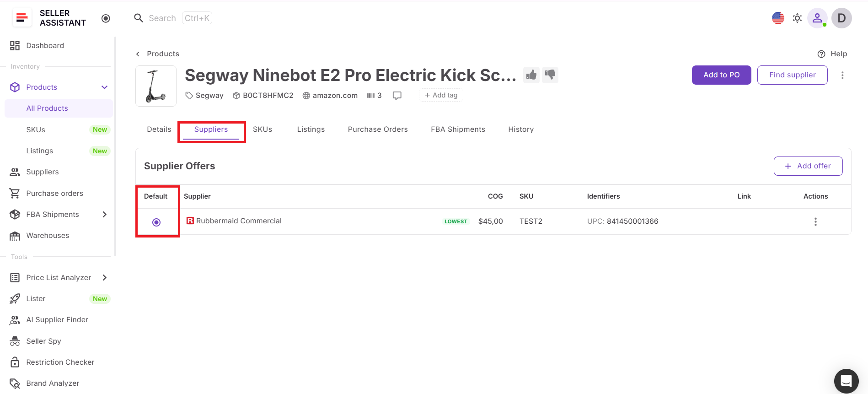Click the FBA Shipments box icon
The width and height of the screenshot is (868, 394).
coord(15,215)
